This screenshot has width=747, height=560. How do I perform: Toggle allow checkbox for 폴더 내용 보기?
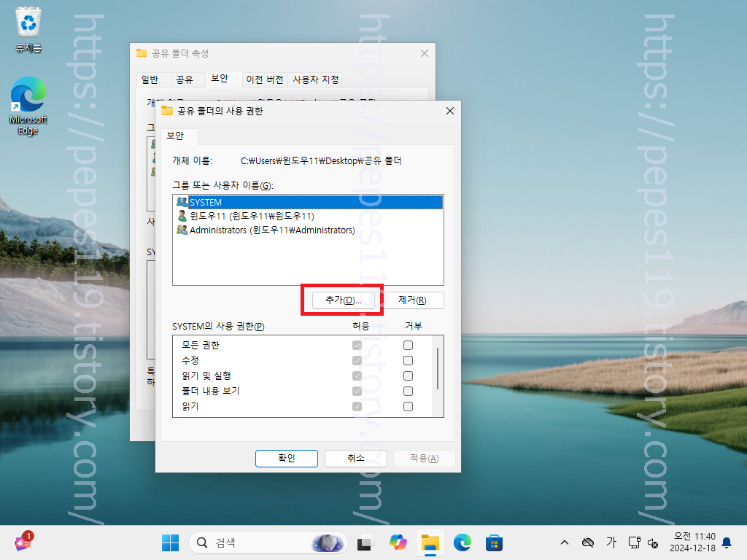[357, 391]
